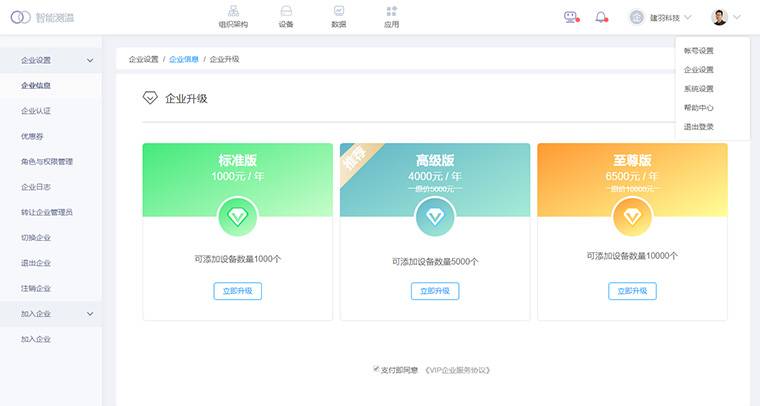
Task: Collapse the 加入企业 sidebar group
Action: (90, 314)
